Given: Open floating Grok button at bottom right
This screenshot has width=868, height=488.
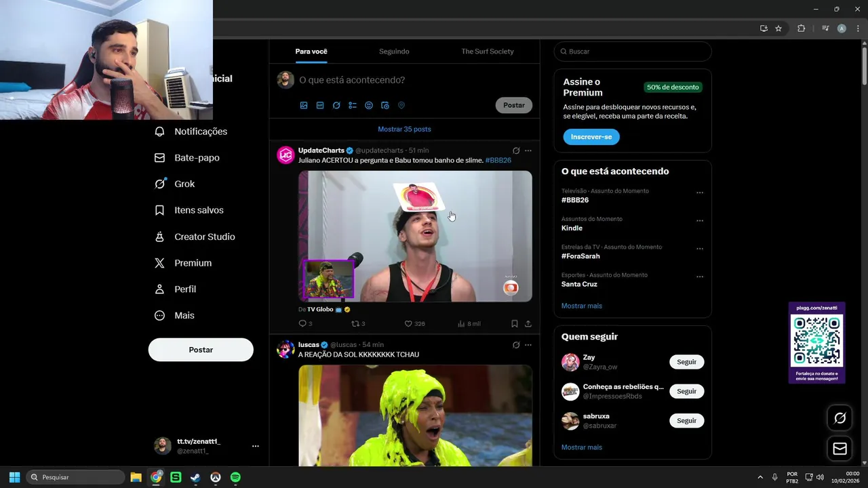Looking at the screenshot, I should click(x=840, y=418).
